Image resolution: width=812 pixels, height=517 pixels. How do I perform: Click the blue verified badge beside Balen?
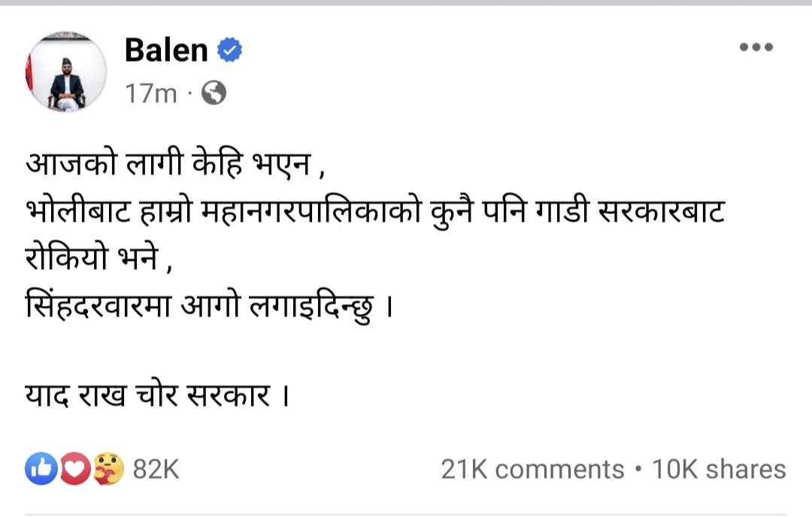(229, 50)
